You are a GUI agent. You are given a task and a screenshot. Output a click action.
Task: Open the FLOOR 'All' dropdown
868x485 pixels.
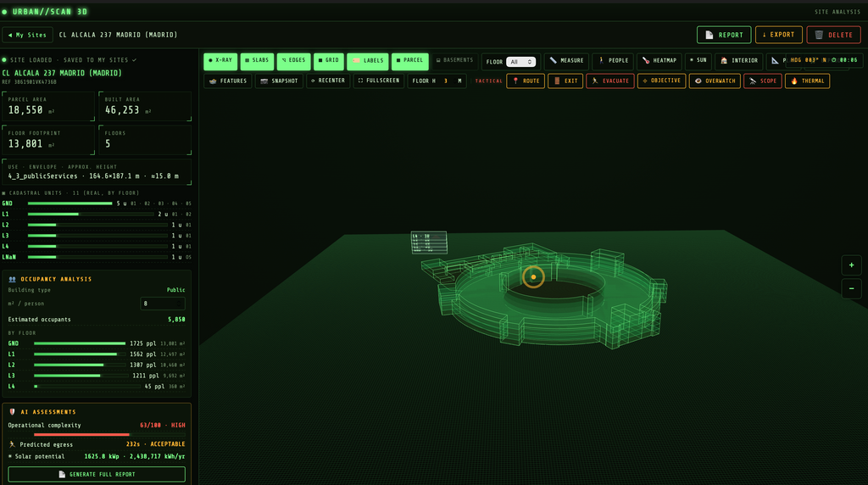point(521,62)
